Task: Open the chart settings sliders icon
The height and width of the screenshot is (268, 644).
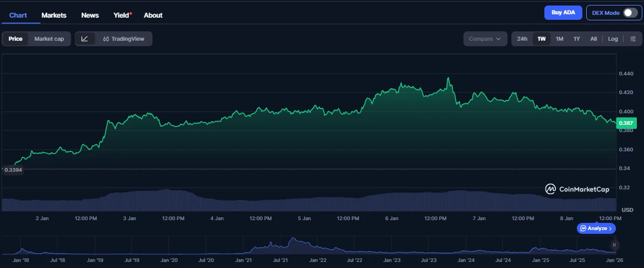Action: click(633, 39)
